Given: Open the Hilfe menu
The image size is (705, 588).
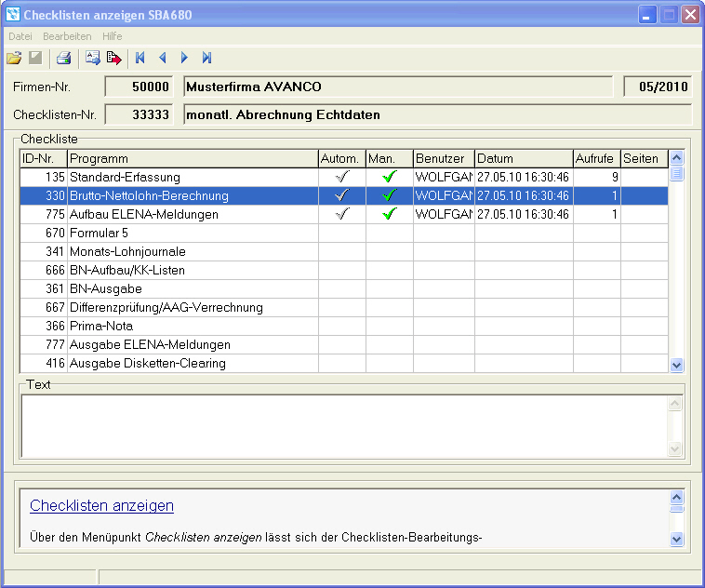Looking at the screenshot, I should 112,36.
